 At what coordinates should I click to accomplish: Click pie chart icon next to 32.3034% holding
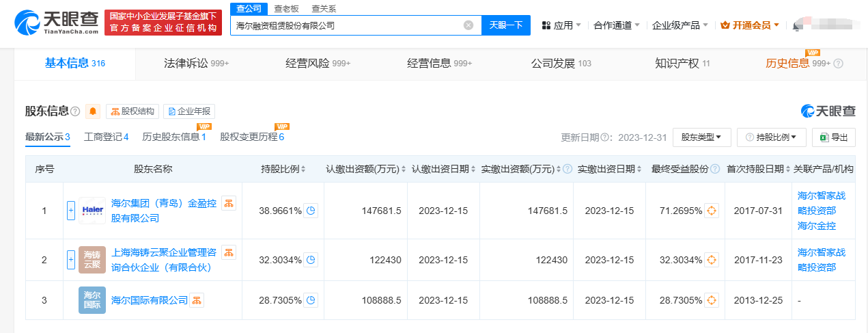[311, 260]
